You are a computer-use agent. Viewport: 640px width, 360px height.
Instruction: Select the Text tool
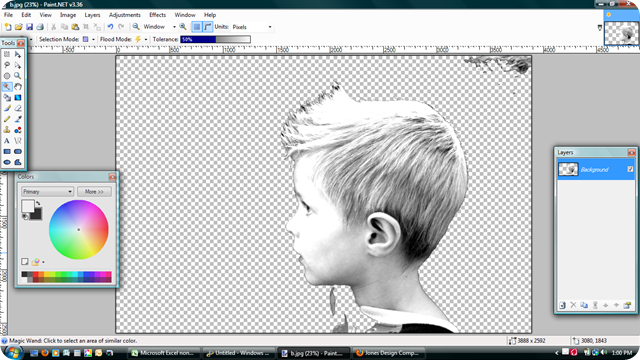pos(7,141)
